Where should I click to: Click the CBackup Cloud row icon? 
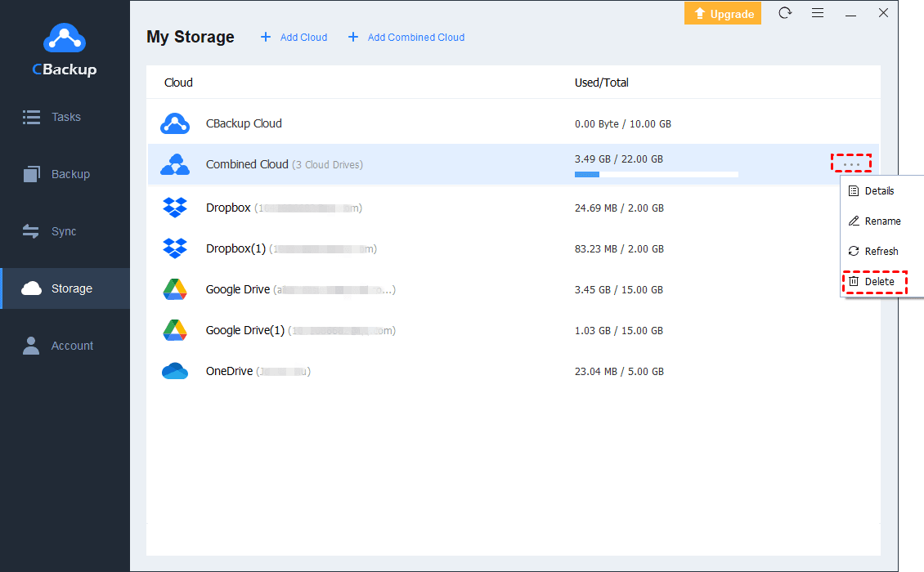coord(175,123)
